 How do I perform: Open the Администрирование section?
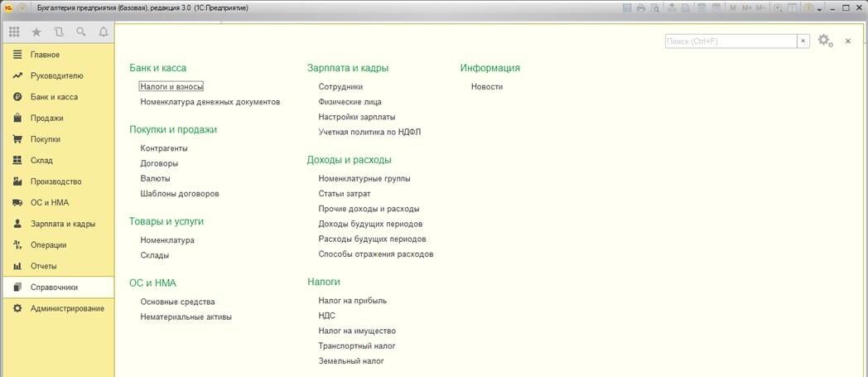point(58,308)
